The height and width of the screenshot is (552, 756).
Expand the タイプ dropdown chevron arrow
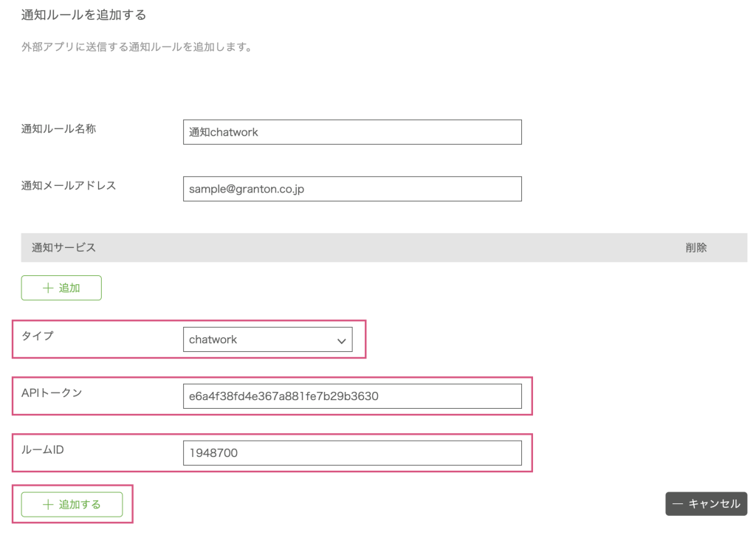(341, 341)
